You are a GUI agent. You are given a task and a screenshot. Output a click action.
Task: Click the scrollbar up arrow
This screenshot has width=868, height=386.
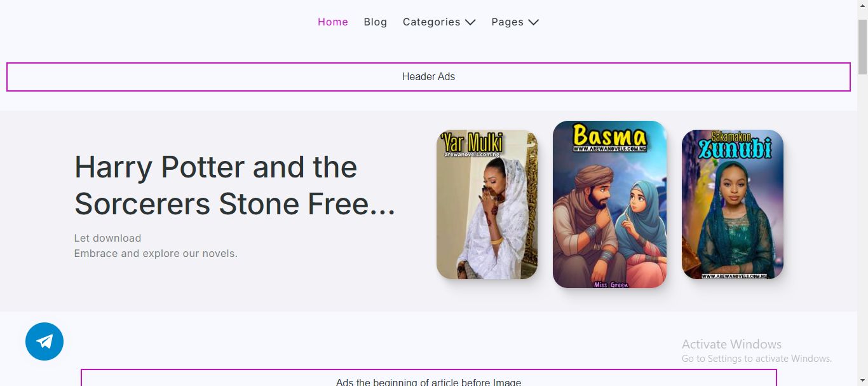[x=862, y=5]
